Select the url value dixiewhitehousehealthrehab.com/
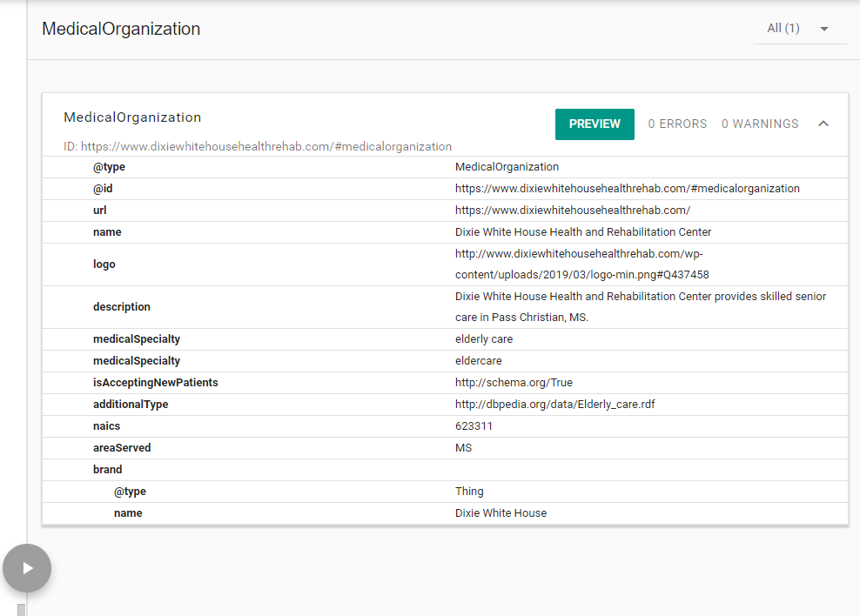Viewport: 860px width, 616px height. [x=573, y=211]
